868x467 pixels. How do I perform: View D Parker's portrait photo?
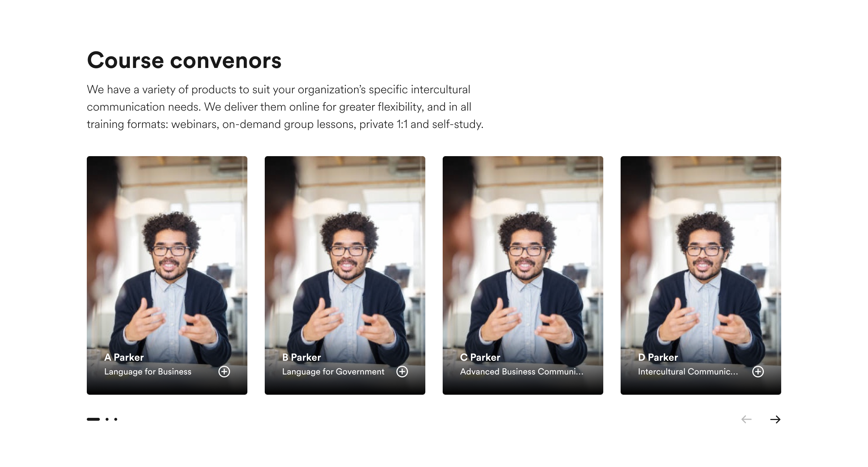click(x=701, y=253)
